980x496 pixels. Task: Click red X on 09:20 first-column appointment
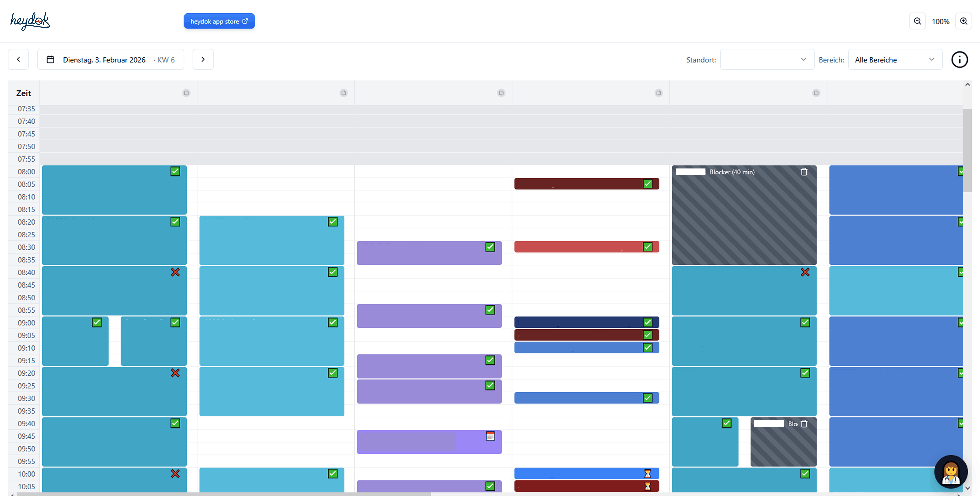[x=175, y=373]
